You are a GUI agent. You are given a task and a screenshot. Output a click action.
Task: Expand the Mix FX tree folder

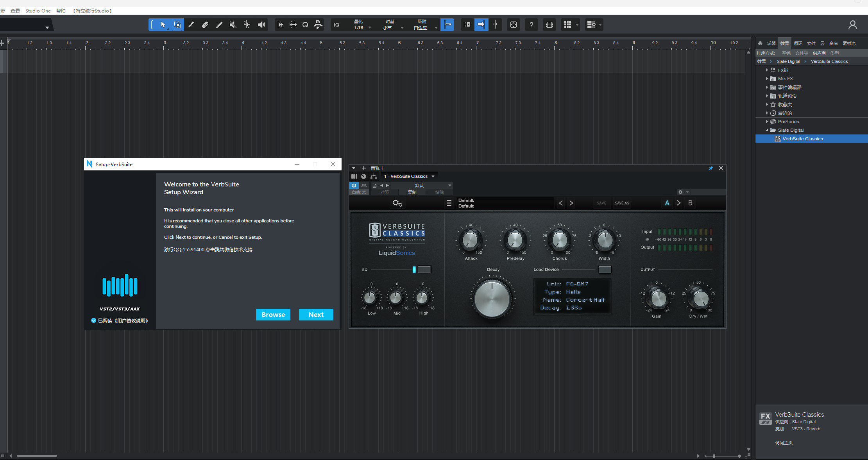(767, 79)
